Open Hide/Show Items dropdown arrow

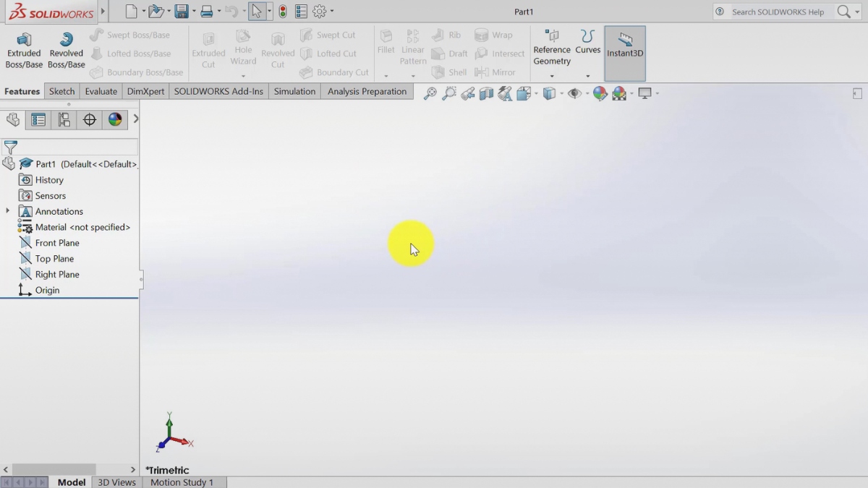point(586,94)
